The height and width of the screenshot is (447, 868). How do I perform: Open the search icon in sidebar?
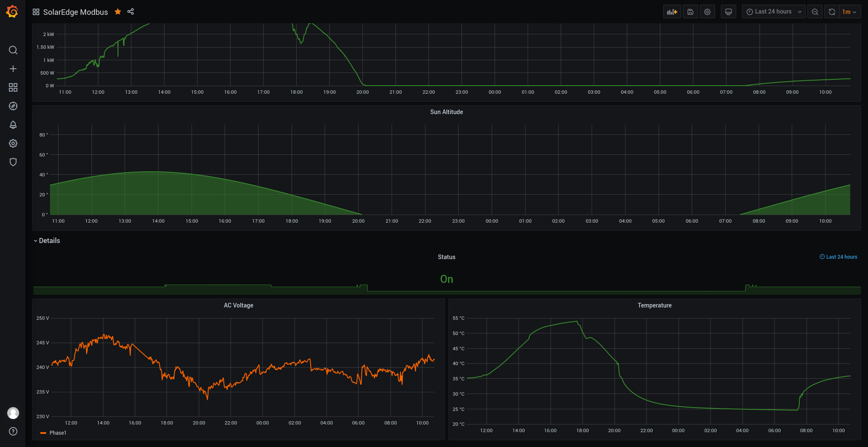click(x=13, y=50)
